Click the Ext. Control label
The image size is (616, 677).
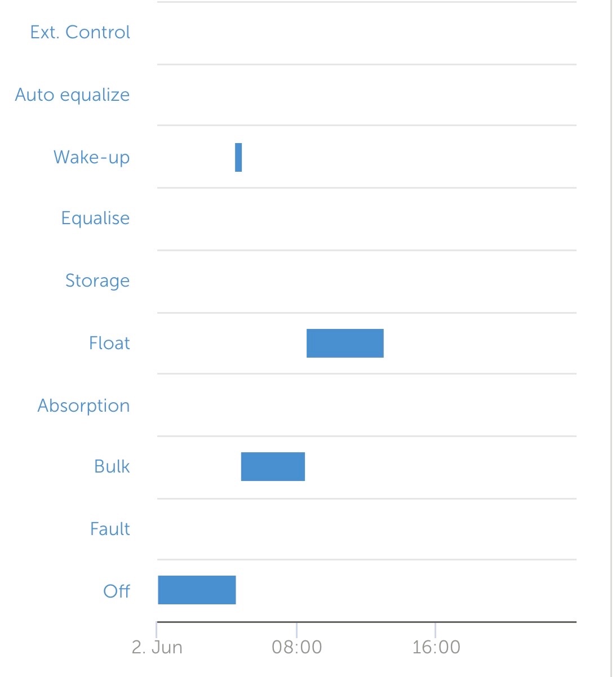pyautogui.click(x=80, y=32)
